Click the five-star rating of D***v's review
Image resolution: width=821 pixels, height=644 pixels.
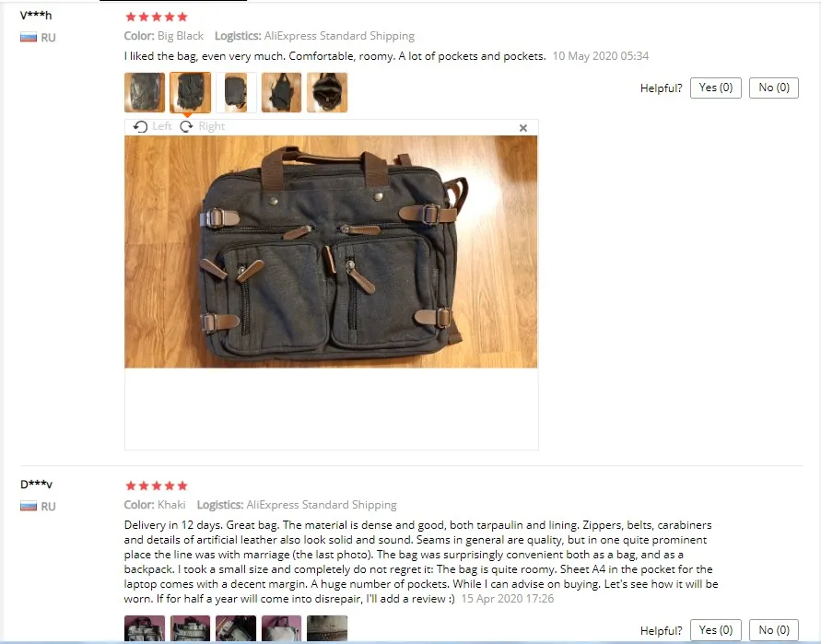coord(157,486)
